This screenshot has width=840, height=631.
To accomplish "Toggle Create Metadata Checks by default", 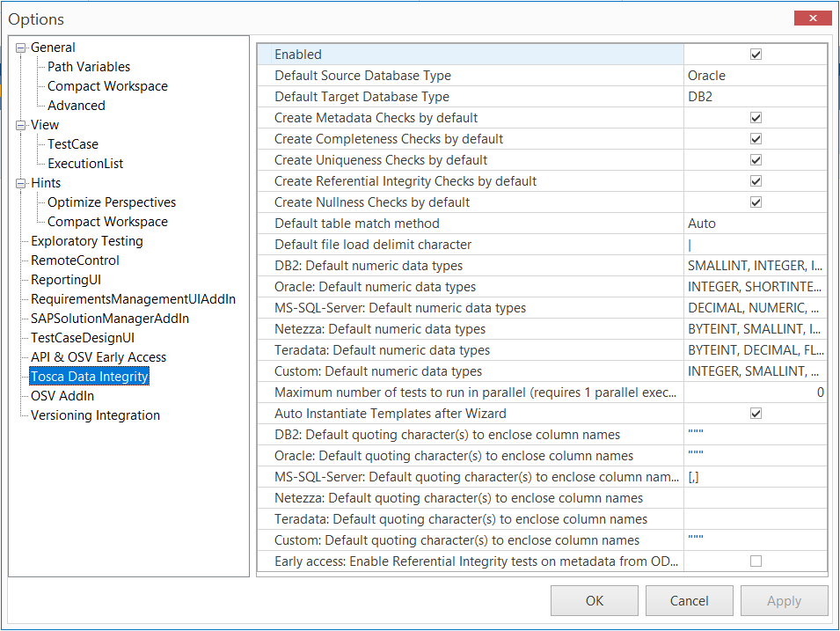I will 756,118.
